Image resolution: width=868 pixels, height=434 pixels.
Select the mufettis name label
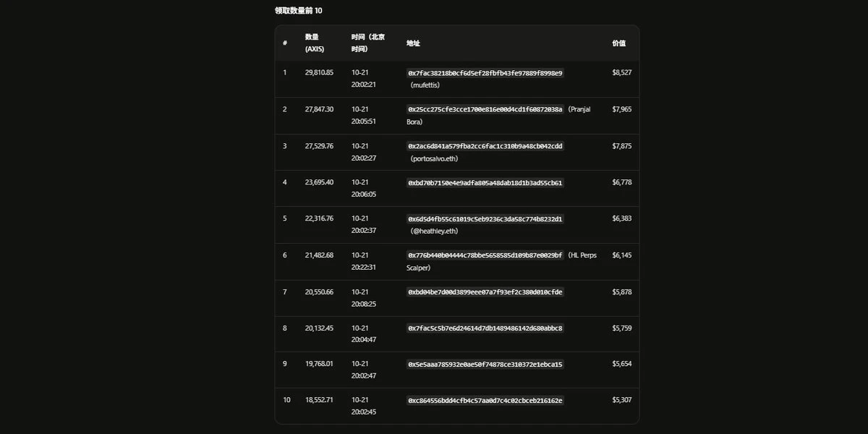(x=425, y=85)
